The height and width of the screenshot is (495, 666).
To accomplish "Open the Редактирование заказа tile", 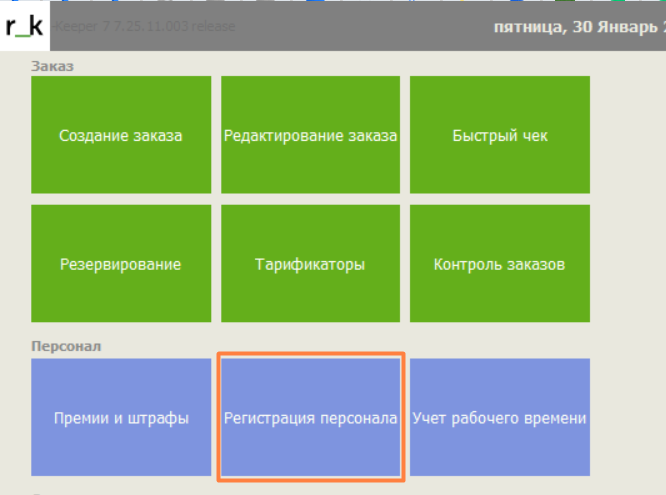I will pyautogui.click(x=310, y=135).
